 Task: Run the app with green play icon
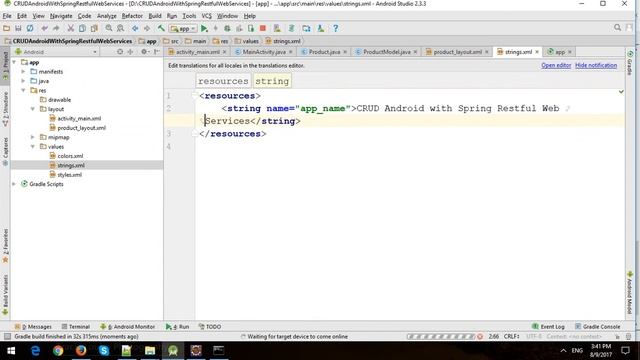[204, 28]
